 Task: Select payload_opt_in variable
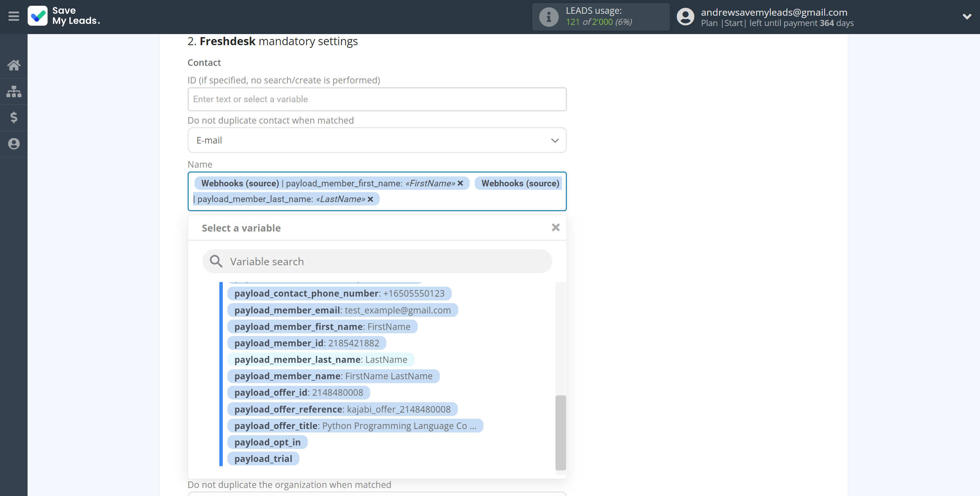(267, 442)
